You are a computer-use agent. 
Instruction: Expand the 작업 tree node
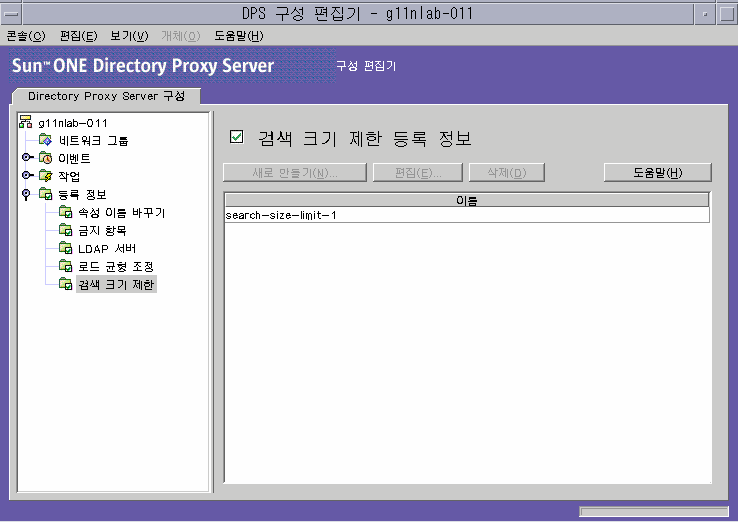coord(27,175)
